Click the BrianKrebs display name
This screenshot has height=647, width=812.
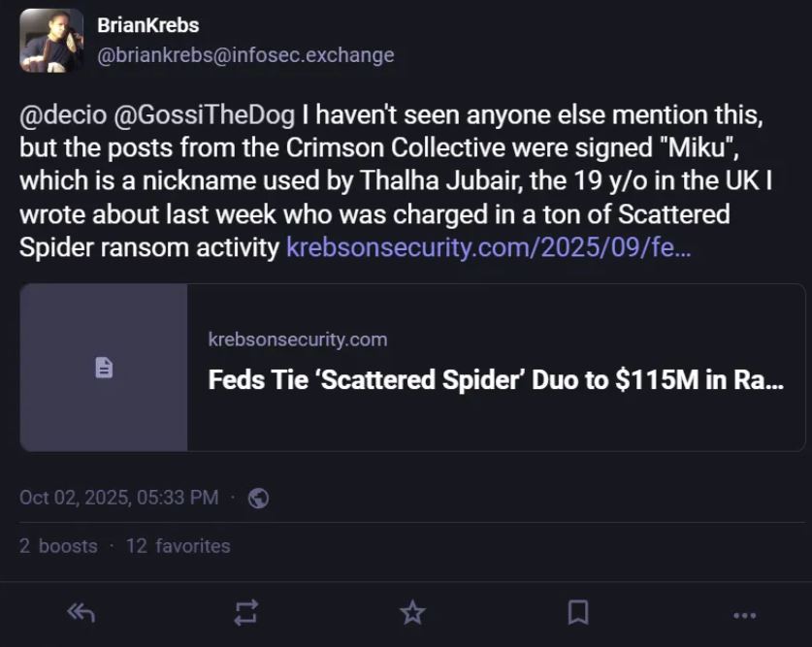147,25
